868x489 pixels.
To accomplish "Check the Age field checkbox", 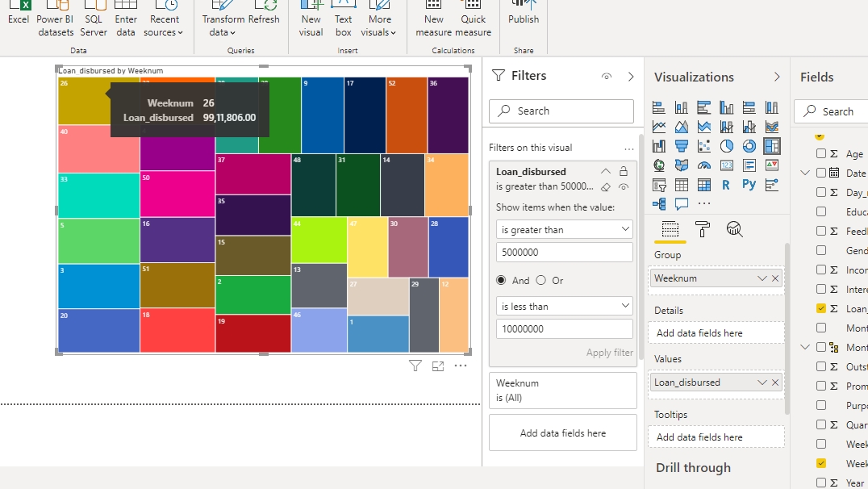I will click(x=821, y=153).
